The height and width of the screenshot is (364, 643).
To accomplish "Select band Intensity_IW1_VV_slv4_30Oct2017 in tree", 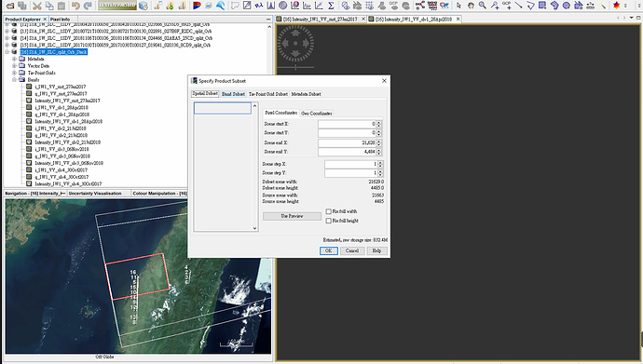I will (x=68, y=184).
